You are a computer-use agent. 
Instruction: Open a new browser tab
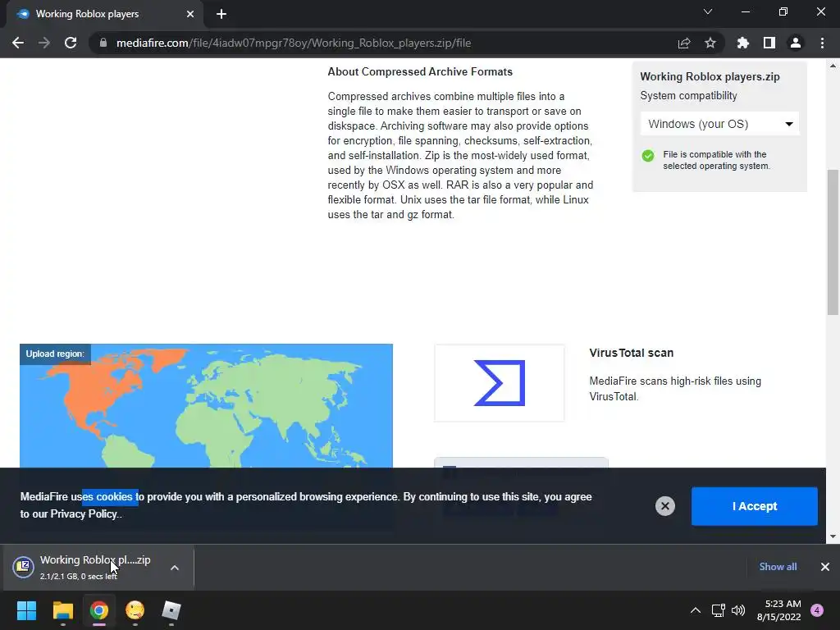[221, 14]
